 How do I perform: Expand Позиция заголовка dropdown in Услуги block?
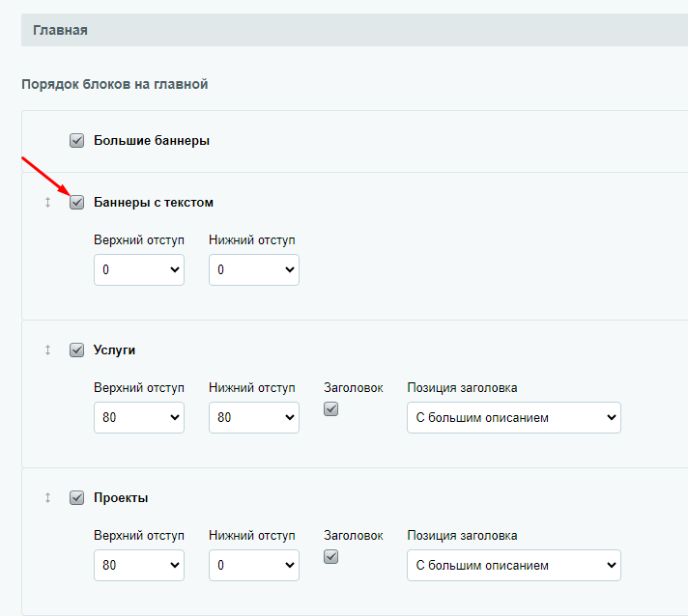pyautogui.click(x=514, y=417)
